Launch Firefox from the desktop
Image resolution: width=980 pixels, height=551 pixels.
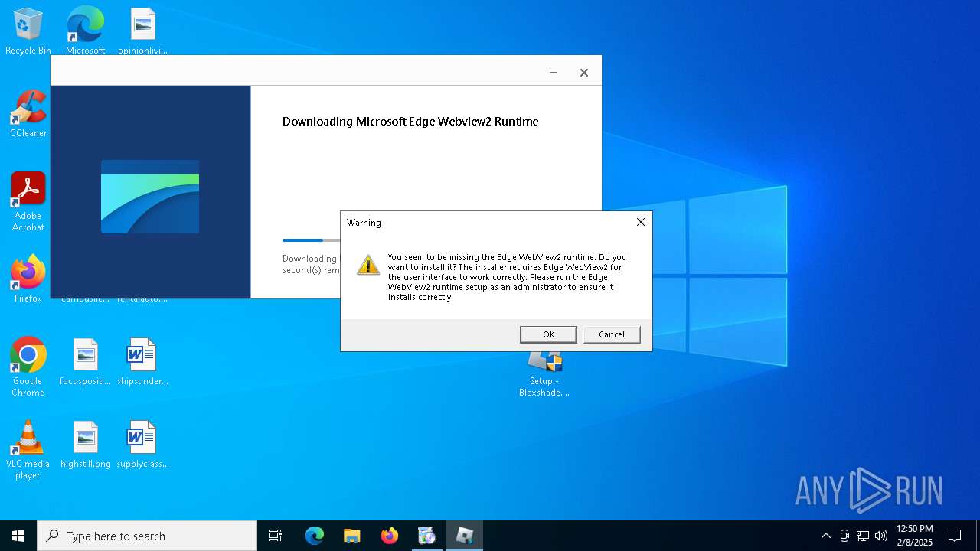pos(28,279)
